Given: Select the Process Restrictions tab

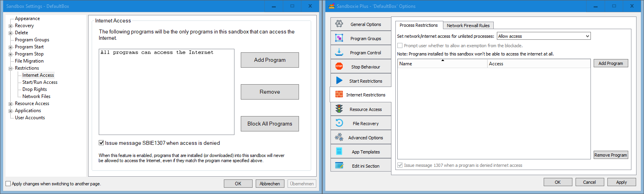Looking at the screenshot, I should 419,25.
